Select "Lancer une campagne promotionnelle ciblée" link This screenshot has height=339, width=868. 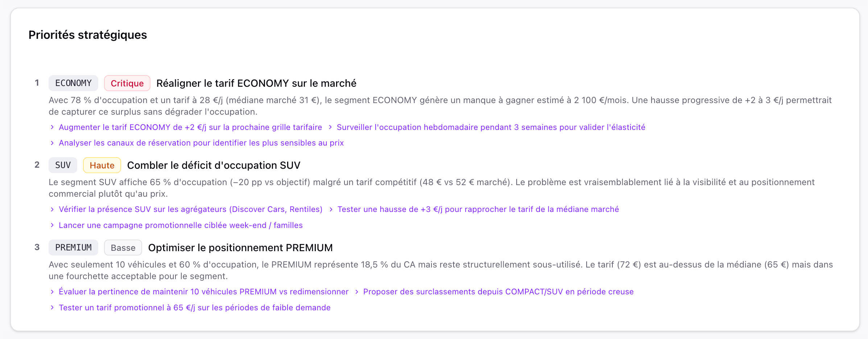tap(181, 225)
